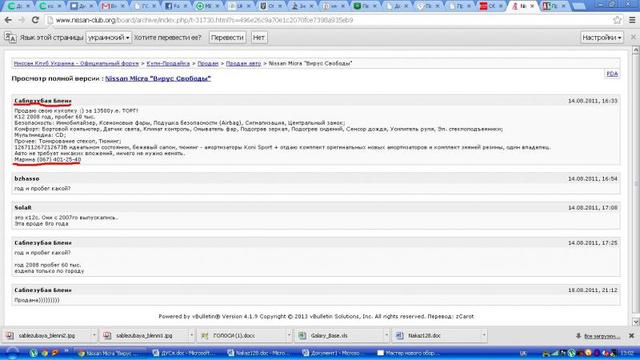Open the Nissan Micra Chrome taskbar button
This screenshot has width=640, height=360.
(x=111, y=353)
